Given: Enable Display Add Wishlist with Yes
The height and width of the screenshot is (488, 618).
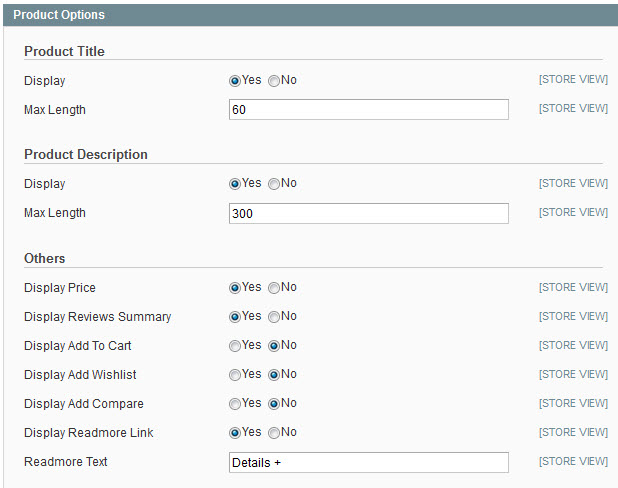Looking at the screenshot, I should point(235,375).
